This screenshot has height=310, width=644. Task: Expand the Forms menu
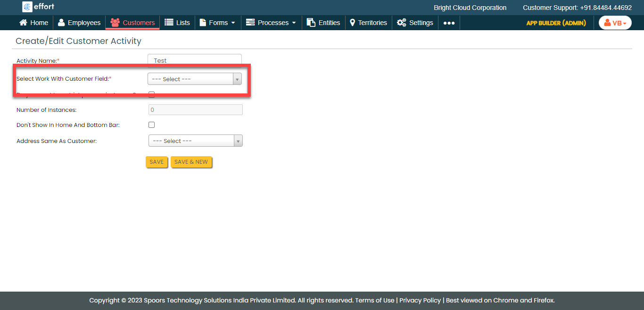click(x=218, y=23)
